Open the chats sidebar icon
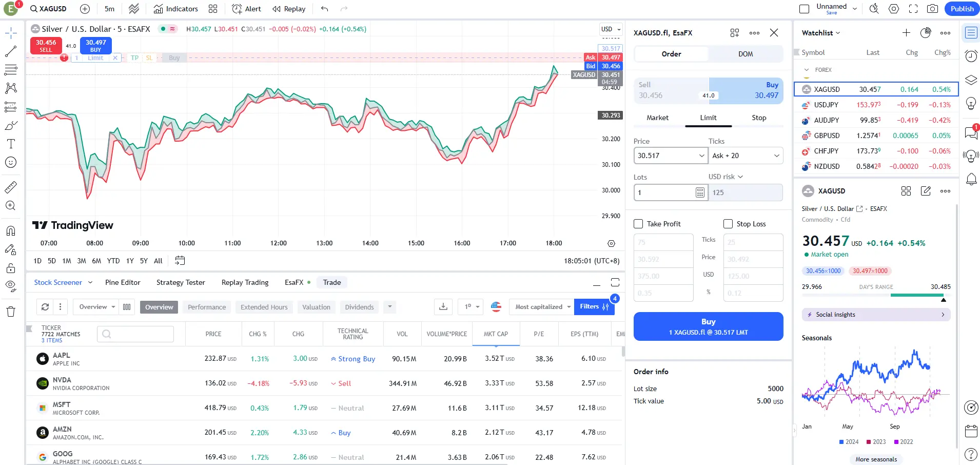980x465 pixels. pos(971,133)
